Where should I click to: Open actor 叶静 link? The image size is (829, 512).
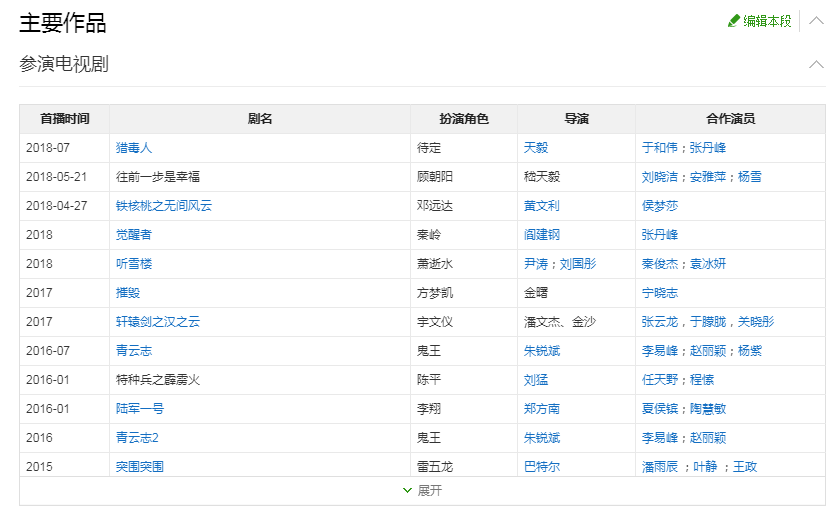[x=705, y=467]
